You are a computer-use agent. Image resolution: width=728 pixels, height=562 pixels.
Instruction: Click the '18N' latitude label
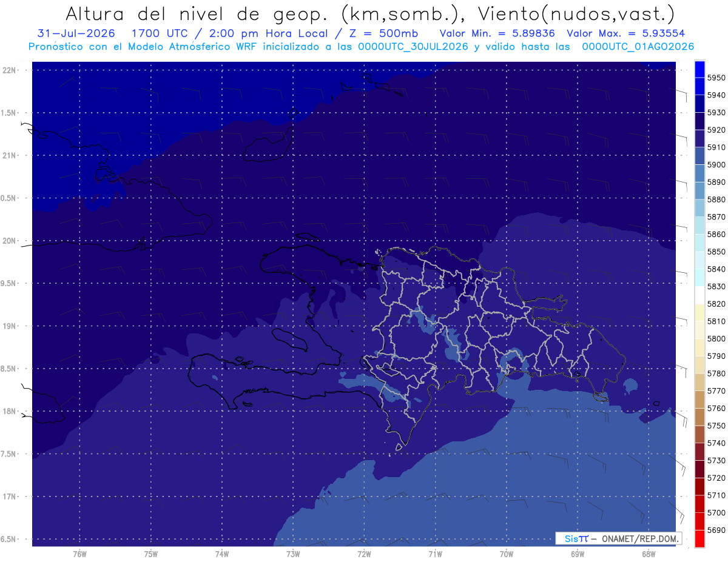10,411
